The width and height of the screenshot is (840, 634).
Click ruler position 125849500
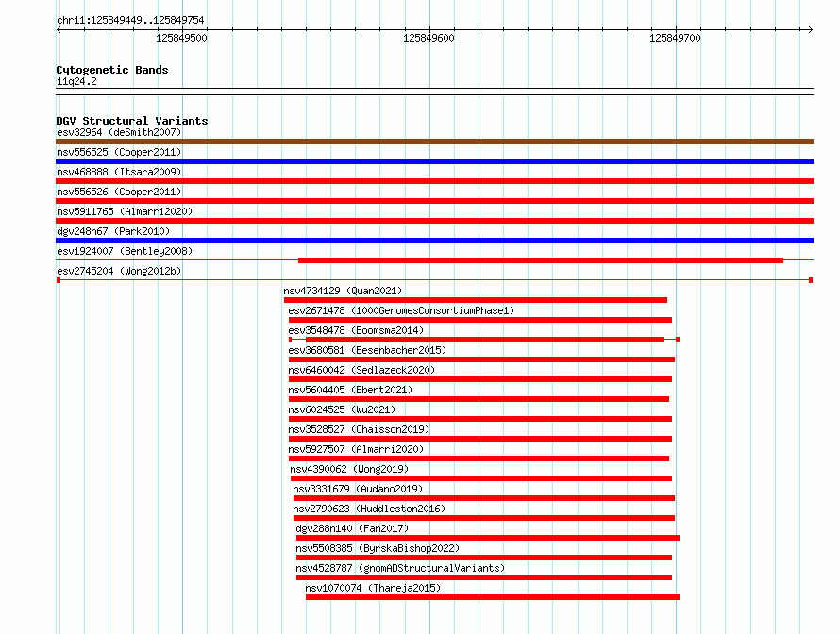[x=181, y=38]
